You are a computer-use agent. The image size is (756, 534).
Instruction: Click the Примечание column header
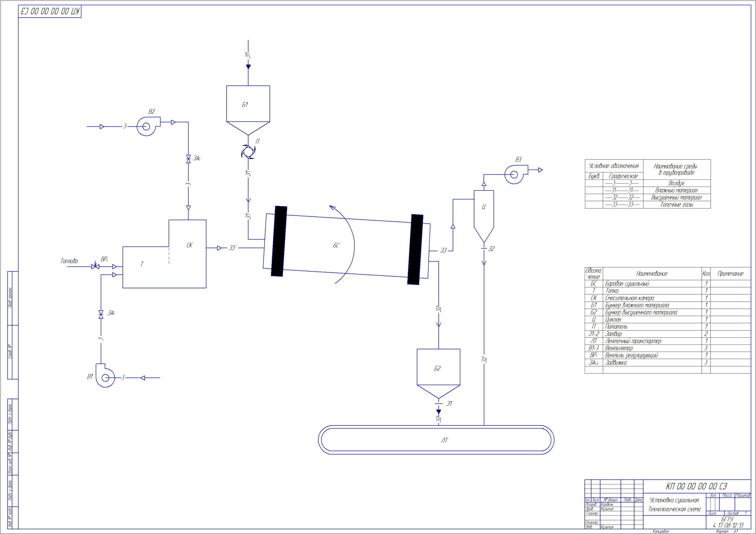(730, 274)
